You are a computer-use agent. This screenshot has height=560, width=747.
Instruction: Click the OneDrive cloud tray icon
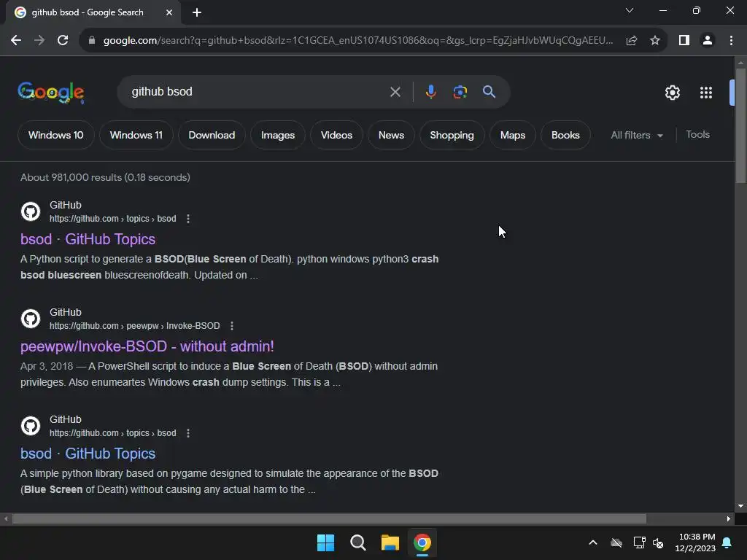click(616, 542)
